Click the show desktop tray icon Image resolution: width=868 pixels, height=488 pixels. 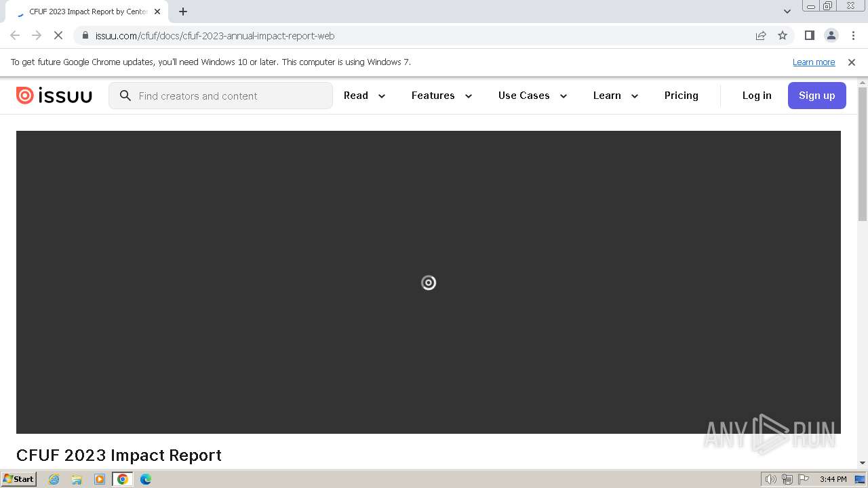[x=860, y=479]
